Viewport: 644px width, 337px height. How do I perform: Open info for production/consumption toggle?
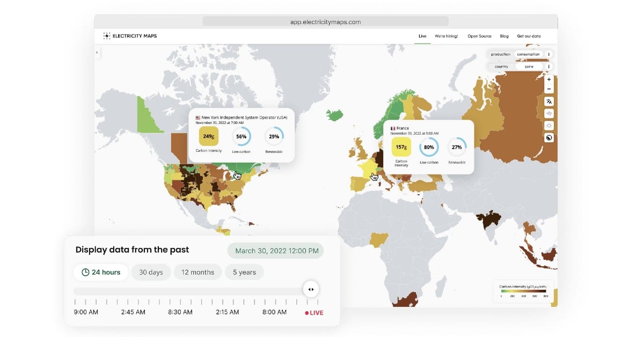pos(548,54)
